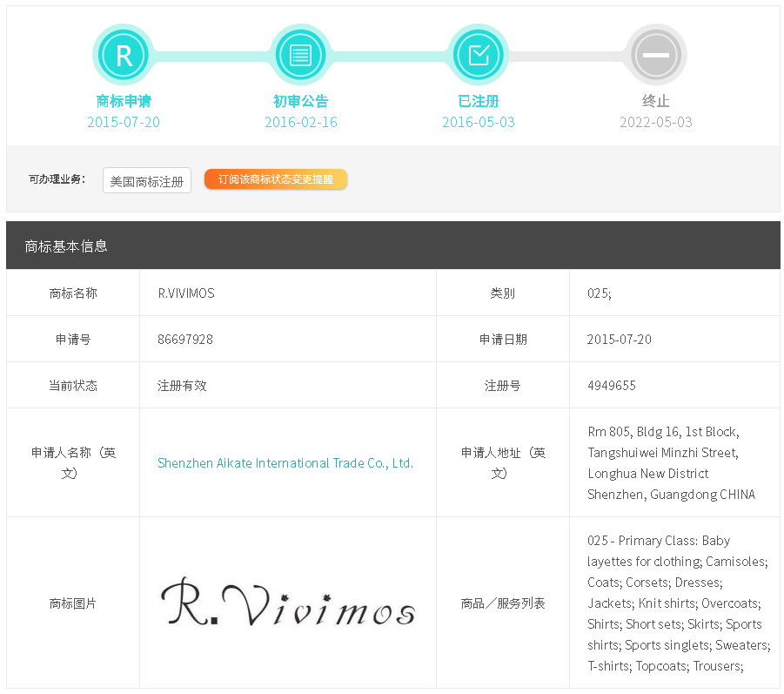The height and width of the screenshot is (694, 784).
Task: Select the Rm 805 applicant address text
Action: coord(671,463)
